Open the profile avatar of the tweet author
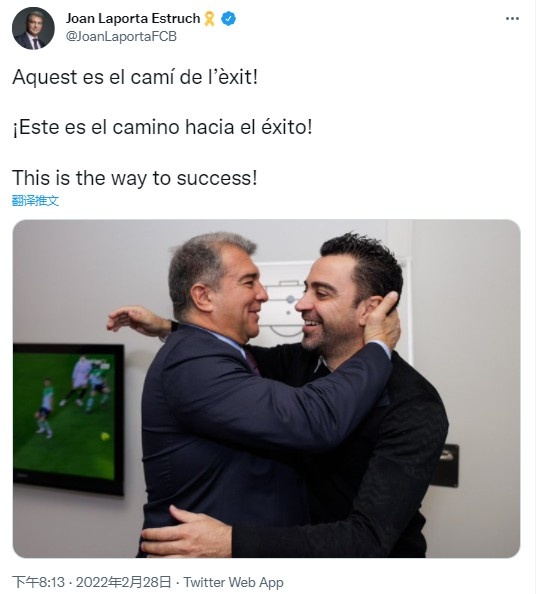 [x=33, y=28]
